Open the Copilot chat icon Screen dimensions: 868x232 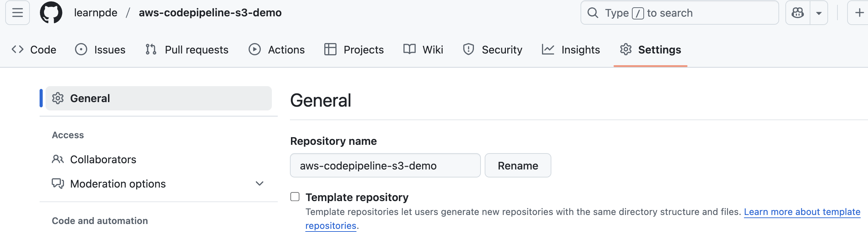click(x=798, y=13)
